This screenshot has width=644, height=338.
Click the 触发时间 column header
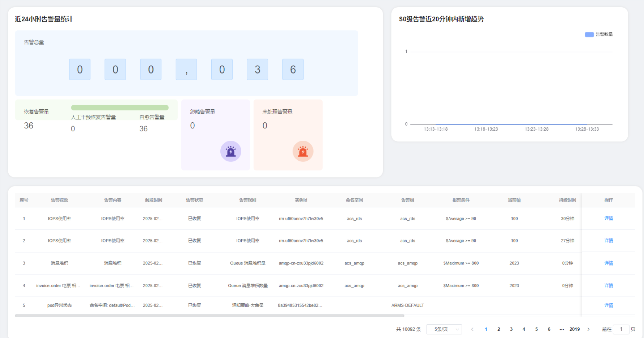[153, 200]
